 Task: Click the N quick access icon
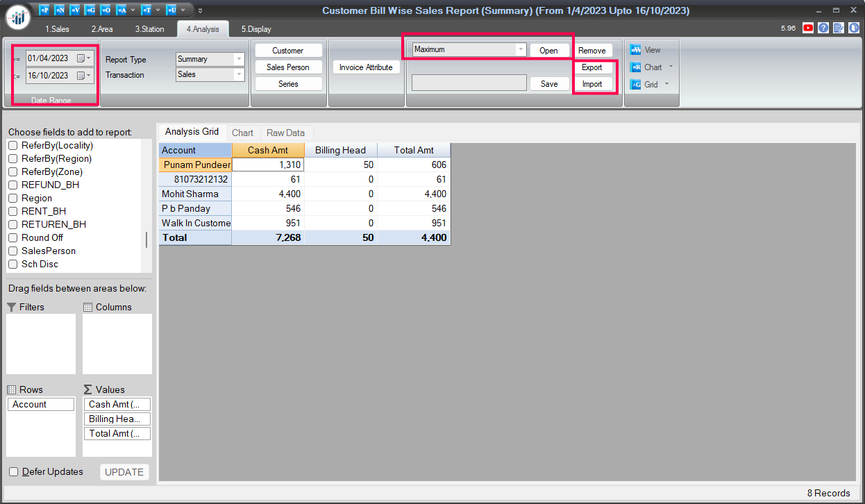coord(59,10)
